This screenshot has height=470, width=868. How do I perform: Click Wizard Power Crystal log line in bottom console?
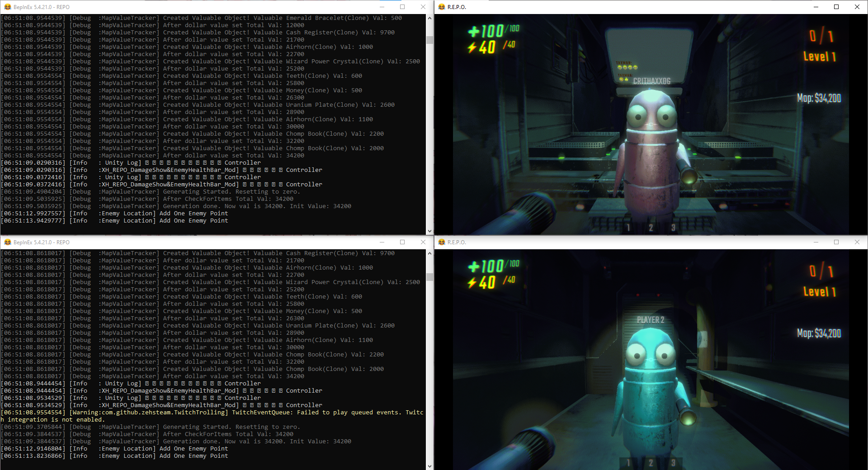pyautogui.click(x=210, y=282)
